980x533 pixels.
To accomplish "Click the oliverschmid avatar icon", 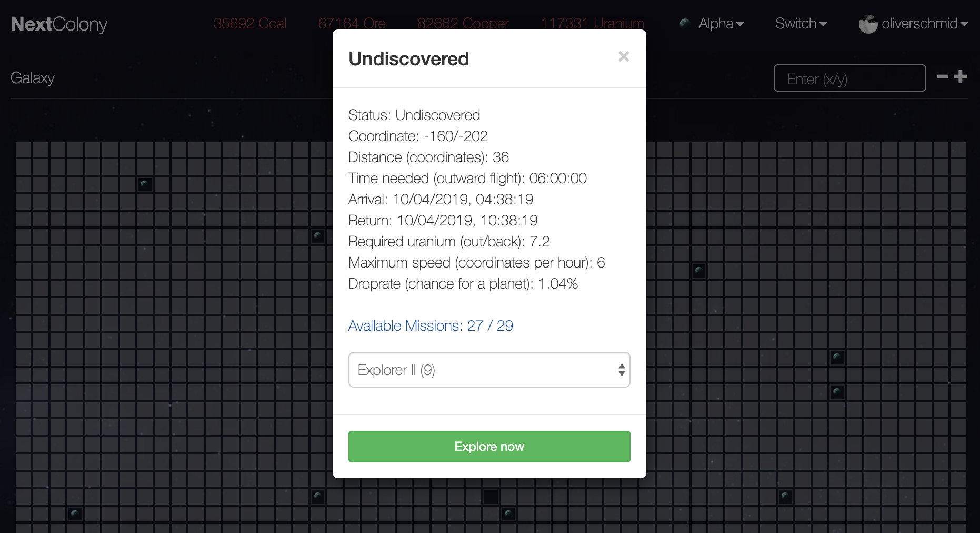I will coord(868,24).
